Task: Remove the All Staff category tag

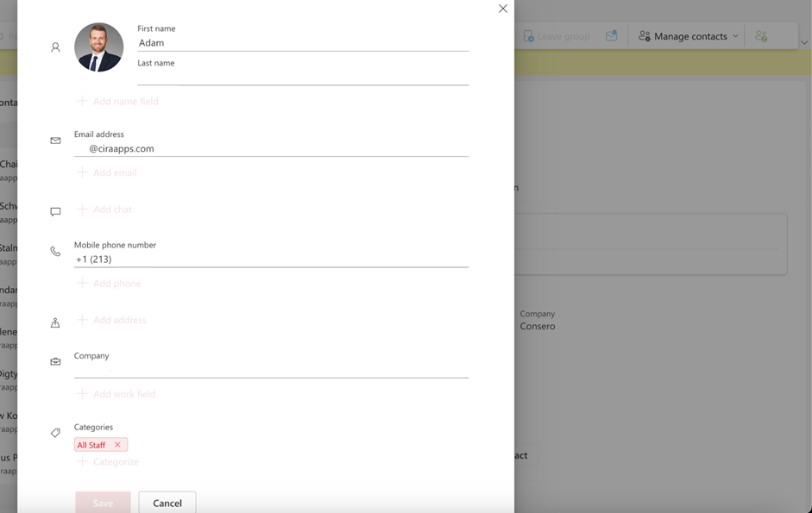Action: pyautogui.click(x=117, y=445)
